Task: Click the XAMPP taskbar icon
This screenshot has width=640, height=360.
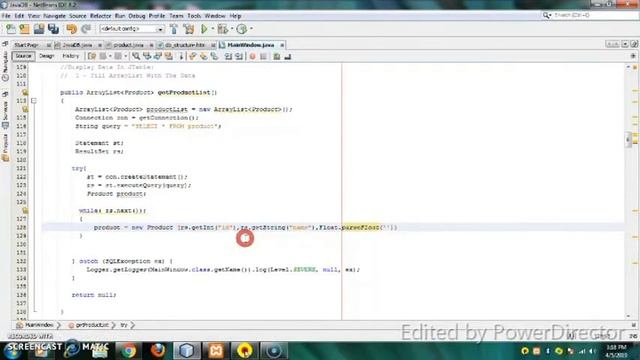Action: point(216,351)
